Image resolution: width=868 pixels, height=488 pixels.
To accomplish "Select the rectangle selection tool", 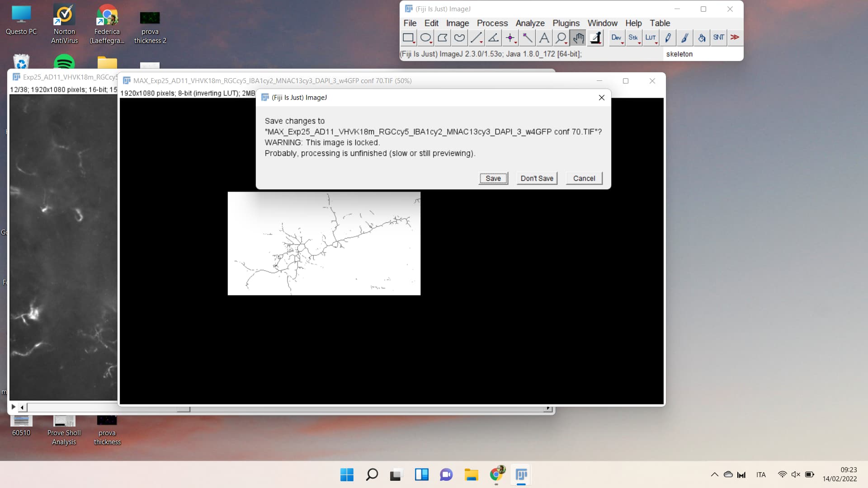I will pyautogui.click(x=409, y=38).
